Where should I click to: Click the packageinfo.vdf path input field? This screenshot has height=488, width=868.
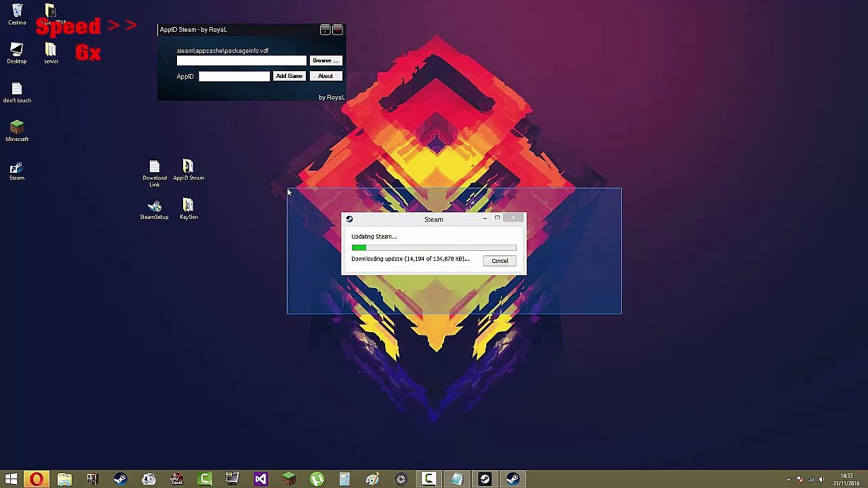tap(241, 61)
